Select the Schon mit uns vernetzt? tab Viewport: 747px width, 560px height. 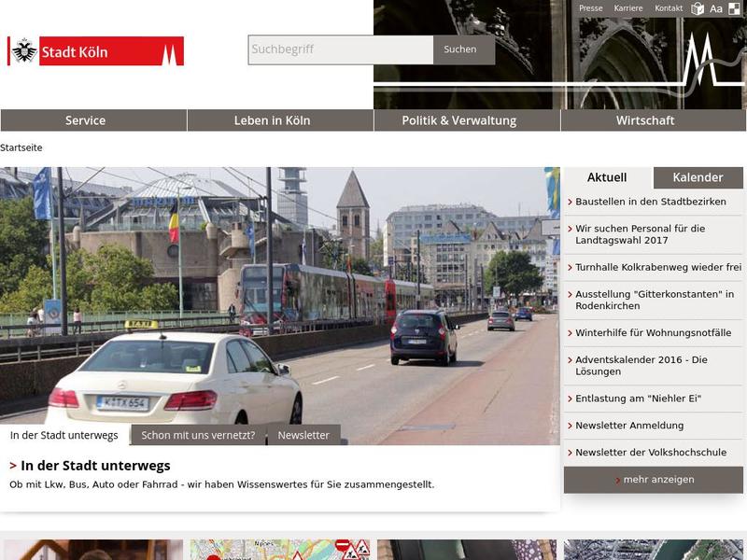point(198,435)
